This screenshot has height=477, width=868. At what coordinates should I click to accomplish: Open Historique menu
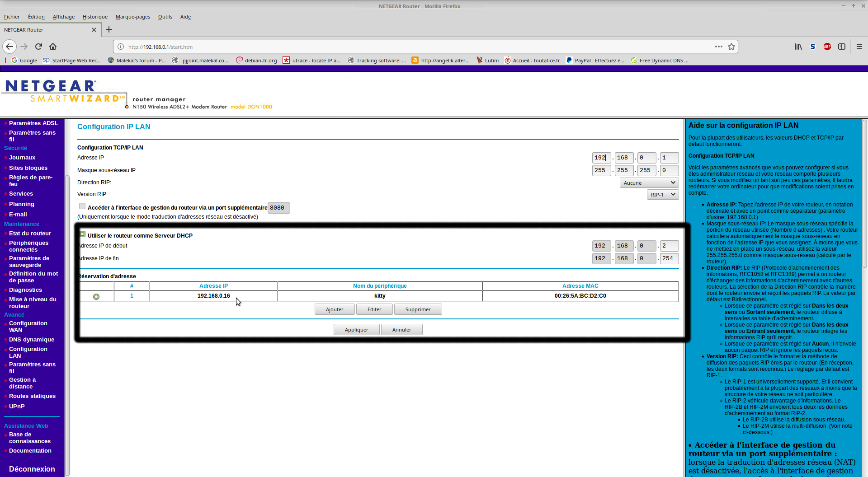tap(95, 17)
